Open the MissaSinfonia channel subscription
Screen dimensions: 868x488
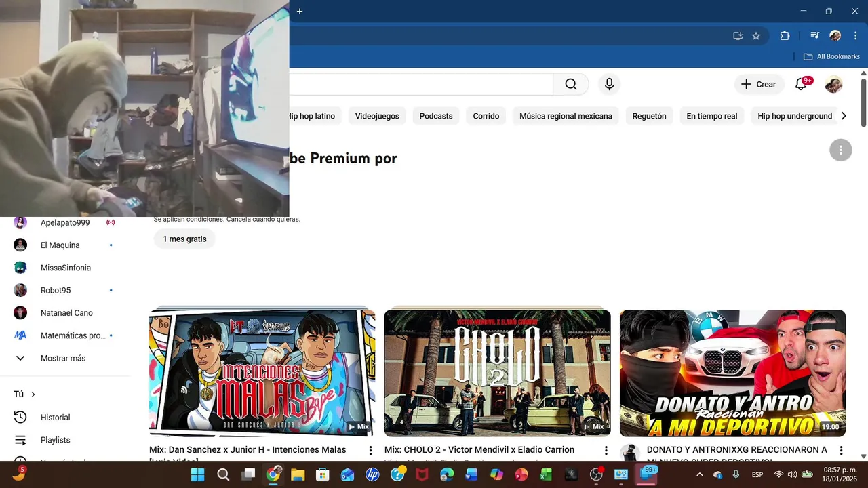pyautogui.click(x=65, y=268)
